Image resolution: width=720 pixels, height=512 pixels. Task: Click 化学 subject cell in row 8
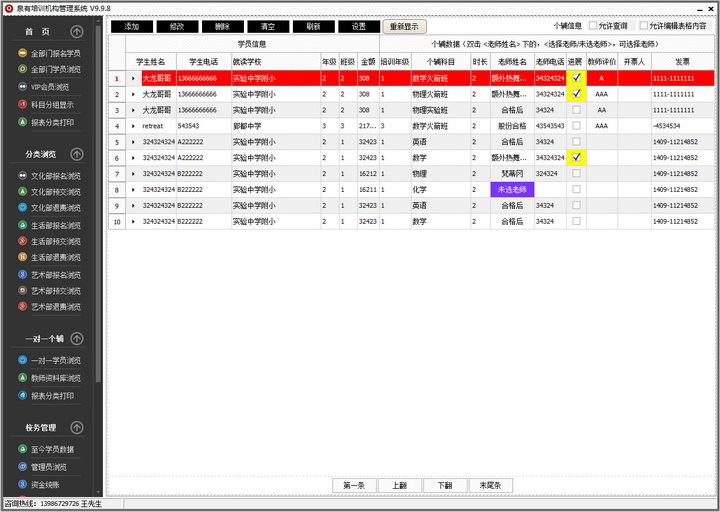pyautogui.click(x=441, y=190)
